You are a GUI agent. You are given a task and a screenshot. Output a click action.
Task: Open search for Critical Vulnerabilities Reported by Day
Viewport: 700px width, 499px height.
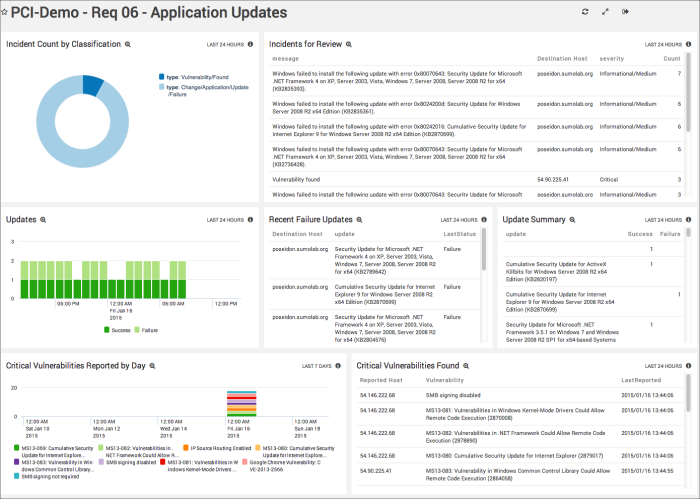153,366
